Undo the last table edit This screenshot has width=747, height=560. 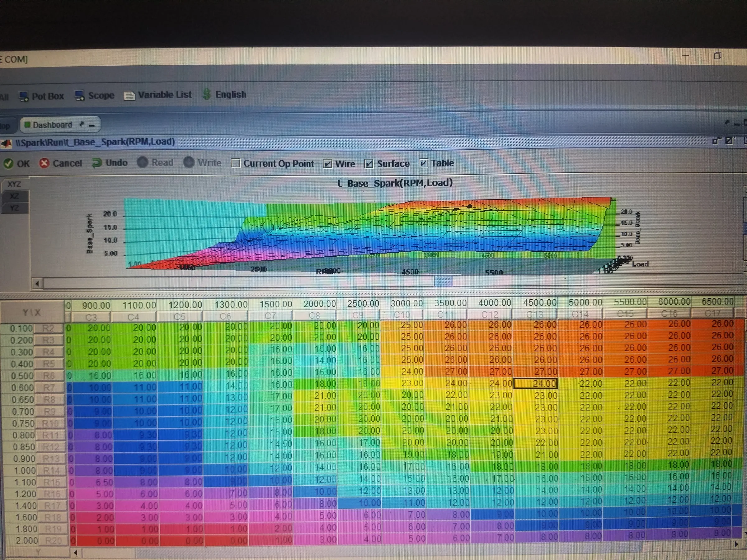pos(110,163)
